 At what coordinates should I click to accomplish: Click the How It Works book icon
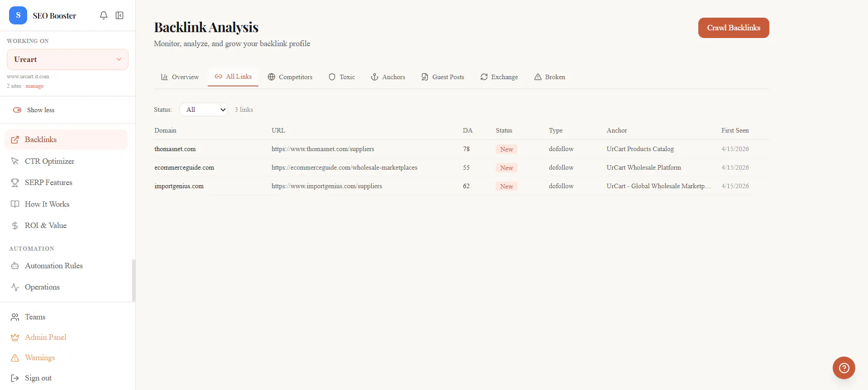(x=15, y=204)
